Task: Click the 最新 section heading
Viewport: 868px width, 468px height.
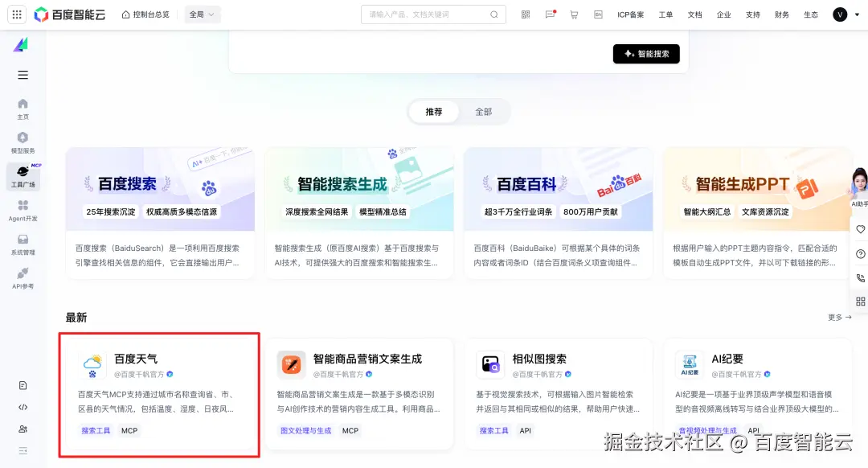Action: pos(76,318)
